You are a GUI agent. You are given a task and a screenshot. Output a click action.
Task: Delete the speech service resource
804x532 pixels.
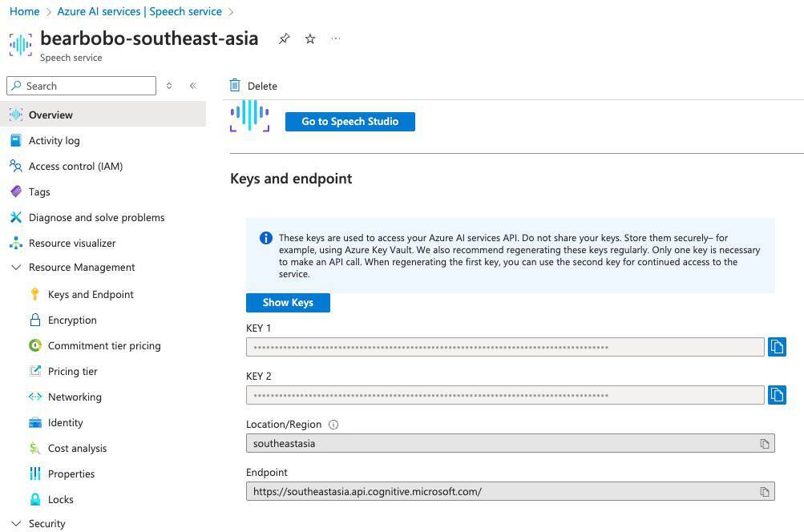coord(253,86)
